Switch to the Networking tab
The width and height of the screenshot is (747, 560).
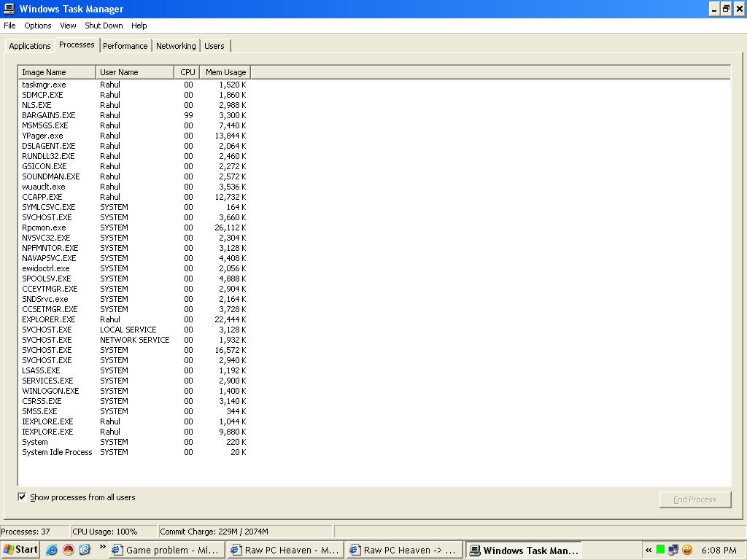(176, 46)
